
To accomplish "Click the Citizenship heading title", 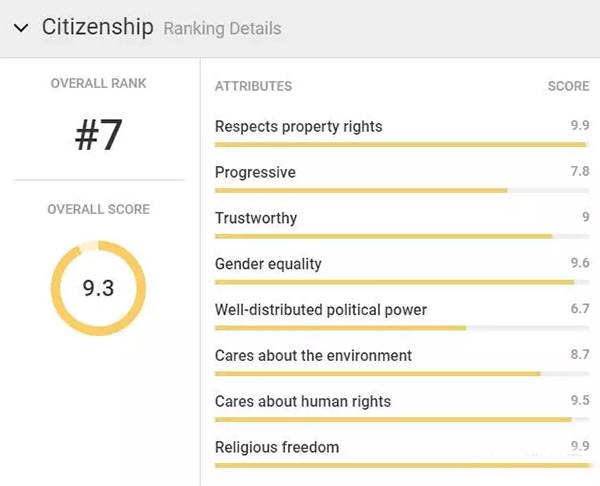I will [97, 27].
